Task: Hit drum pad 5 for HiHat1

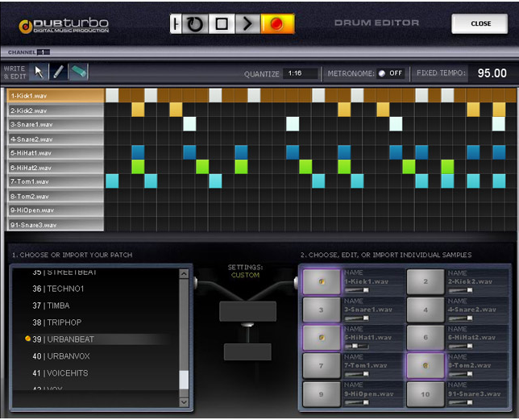Action: point(322,338)
